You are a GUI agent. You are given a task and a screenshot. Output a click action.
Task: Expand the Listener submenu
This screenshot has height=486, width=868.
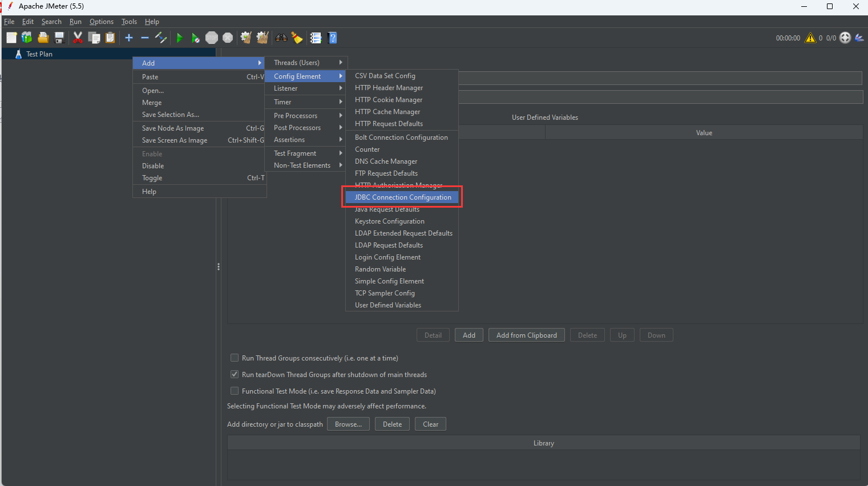tap(306, 88)
